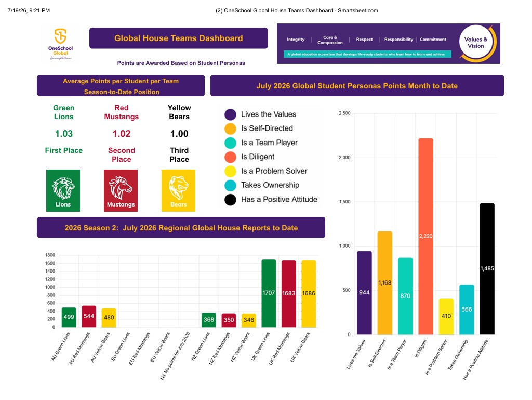This screenshot has height=400, width=532.
Task: Click the teal Is a Team Player legend dot
Action: pos(230,143)
